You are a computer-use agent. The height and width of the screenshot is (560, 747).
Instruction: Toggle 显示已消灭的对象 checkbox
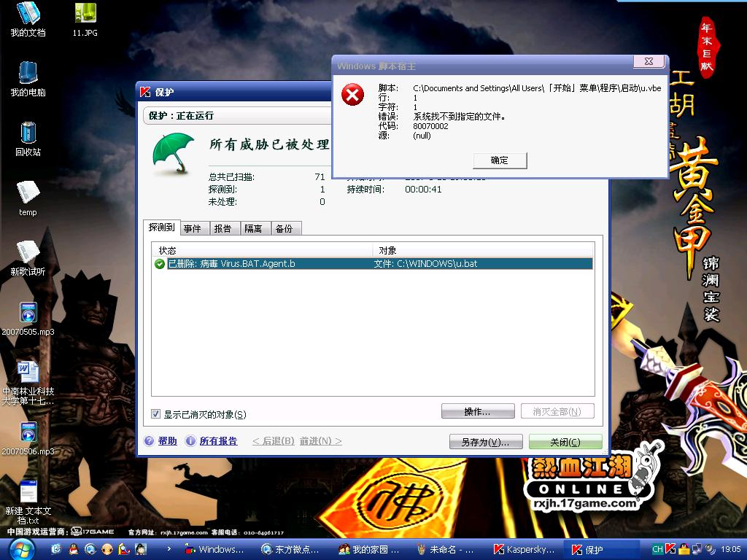coord(156,414)
